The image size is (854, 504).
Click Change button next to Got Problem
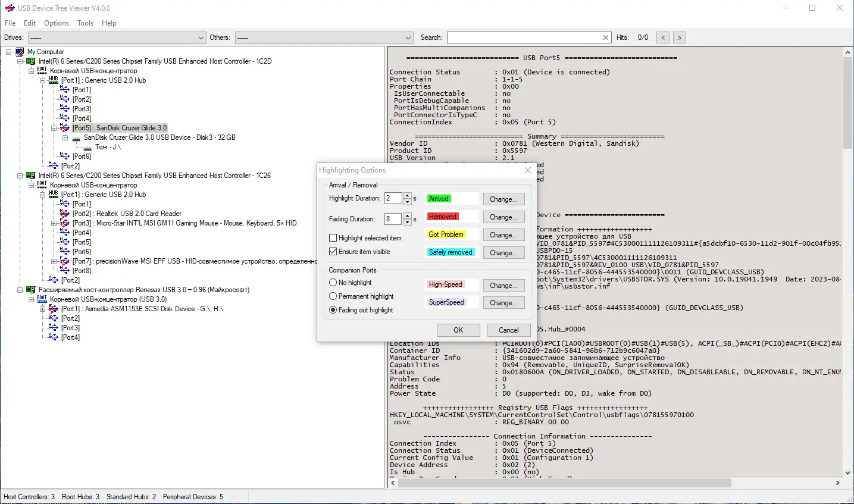pyautogui.click(x=503, y=235)
